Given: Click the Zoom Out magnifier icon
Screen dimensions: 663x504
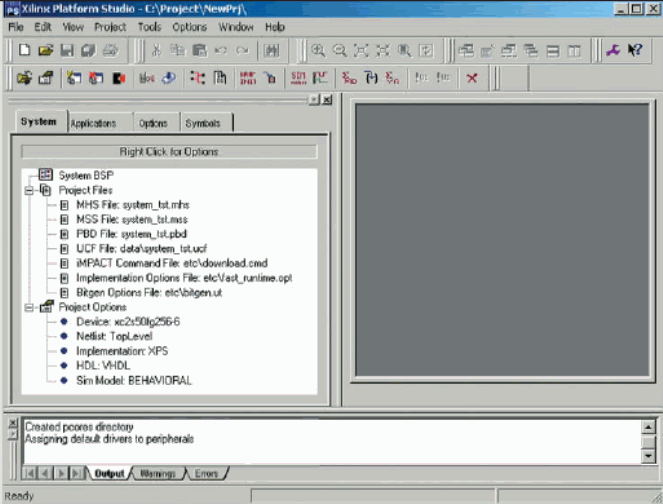Looking at the screenshot, I should [340, 50].
